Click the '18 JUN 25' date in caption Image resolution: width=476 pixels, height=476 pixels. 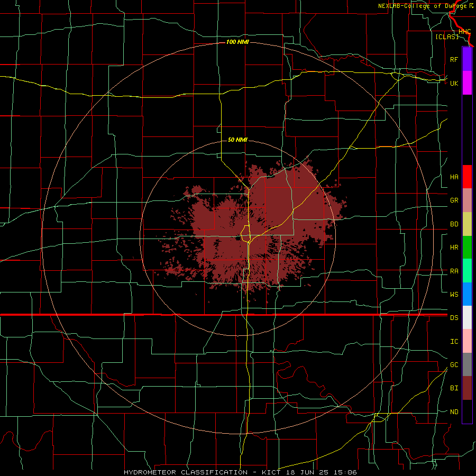(307, 472)
